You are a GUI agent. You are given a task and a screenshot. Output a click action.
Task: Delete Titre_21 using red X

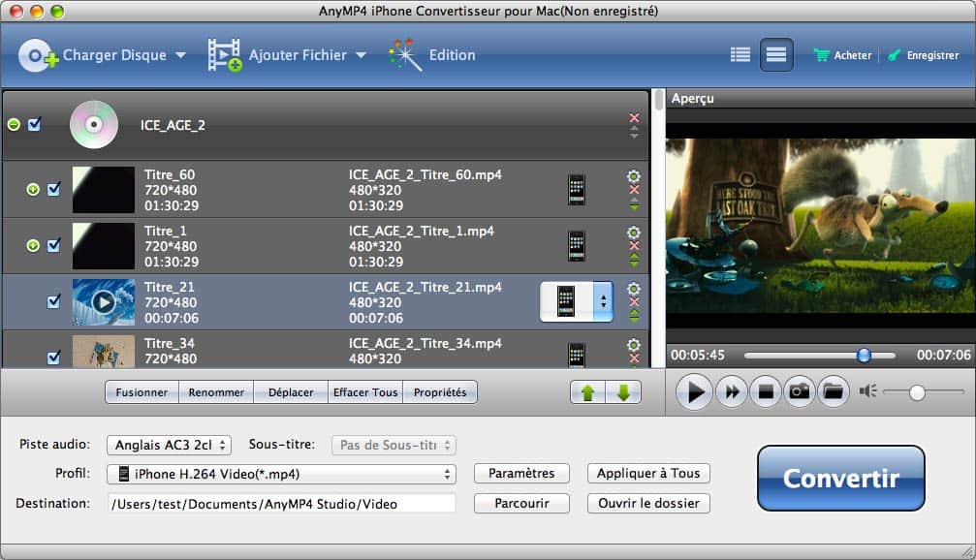pos(634,302)
